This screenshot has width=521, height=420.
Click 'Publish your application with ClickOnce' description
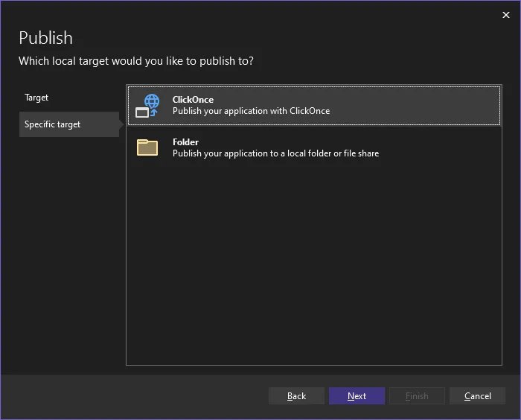pyautogui.click(x=251, y=111)
